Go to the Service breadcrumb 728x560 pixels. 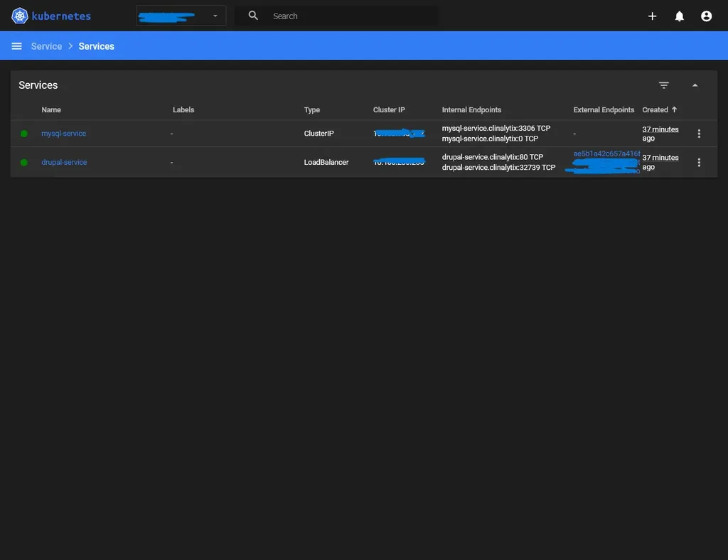pos(46,46)
